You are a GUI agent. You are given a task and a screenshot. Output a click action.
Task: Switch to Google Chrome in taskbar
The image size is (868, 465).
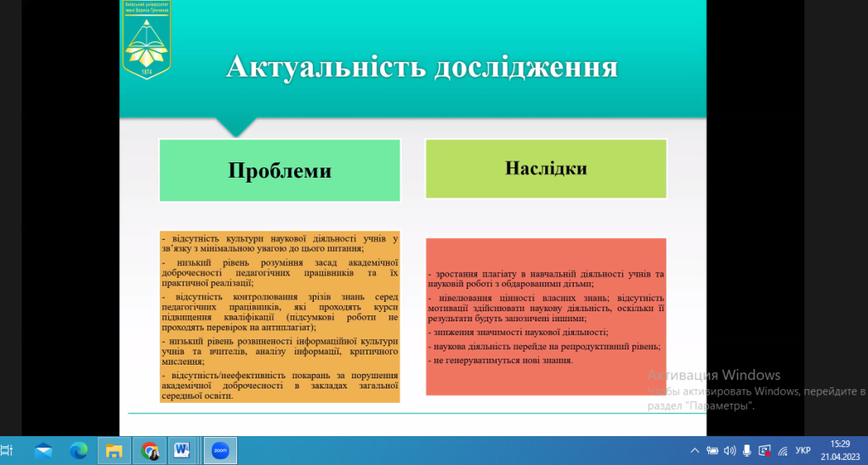(x=150, y=451)
